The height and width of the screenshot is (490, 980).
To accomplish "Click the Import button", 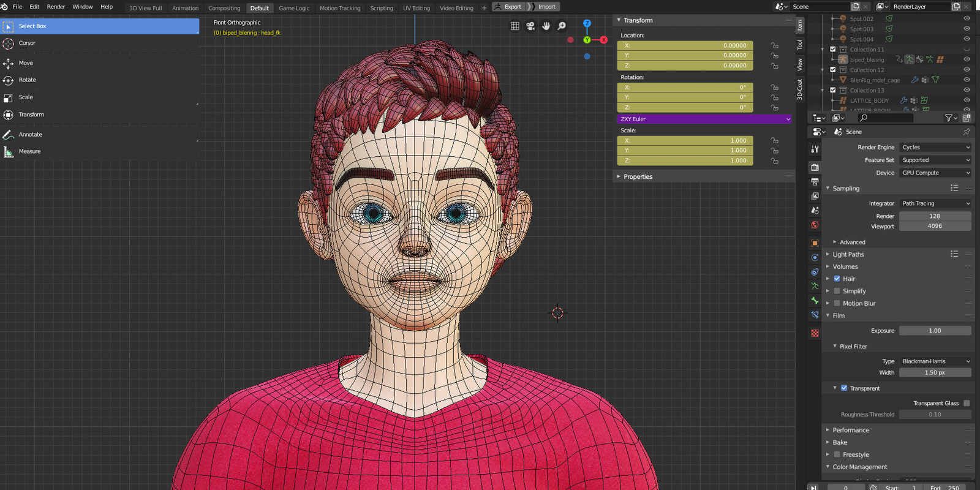I will pyautogui.click(x=543, y=7).
